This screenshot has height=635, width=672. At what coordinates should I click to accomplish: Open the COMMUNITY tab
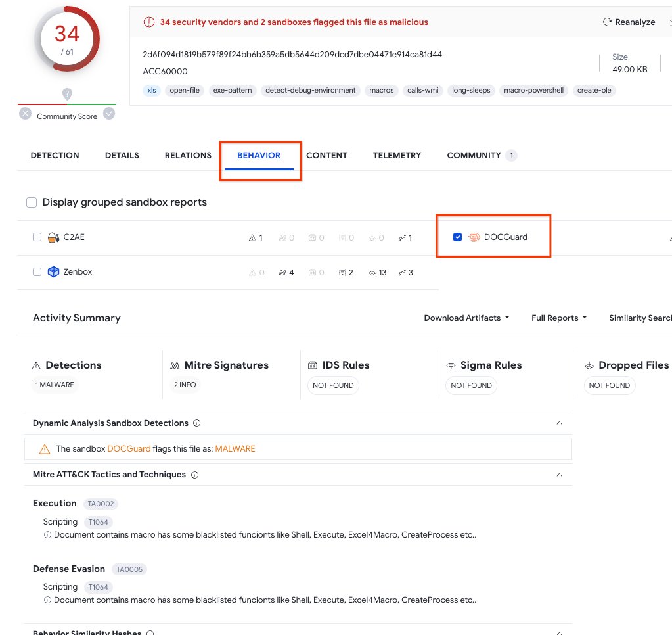(472, 155)
